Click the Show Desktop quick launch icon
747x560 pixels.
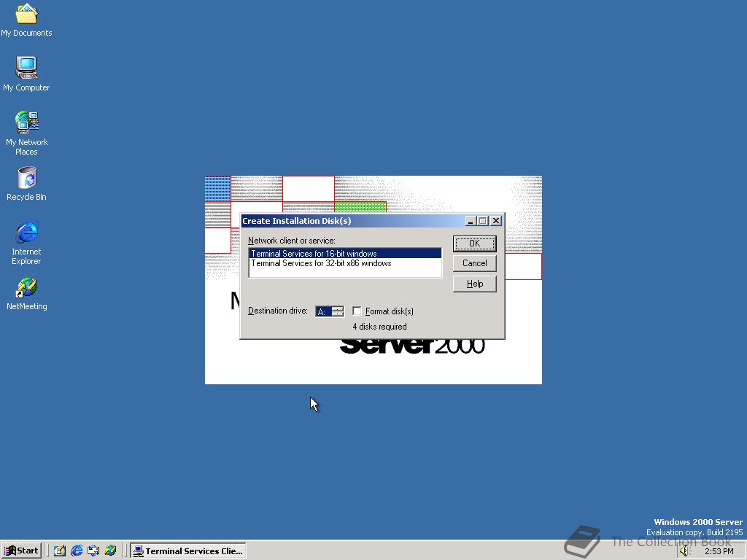pyautogui.click(x=60, y=551)
